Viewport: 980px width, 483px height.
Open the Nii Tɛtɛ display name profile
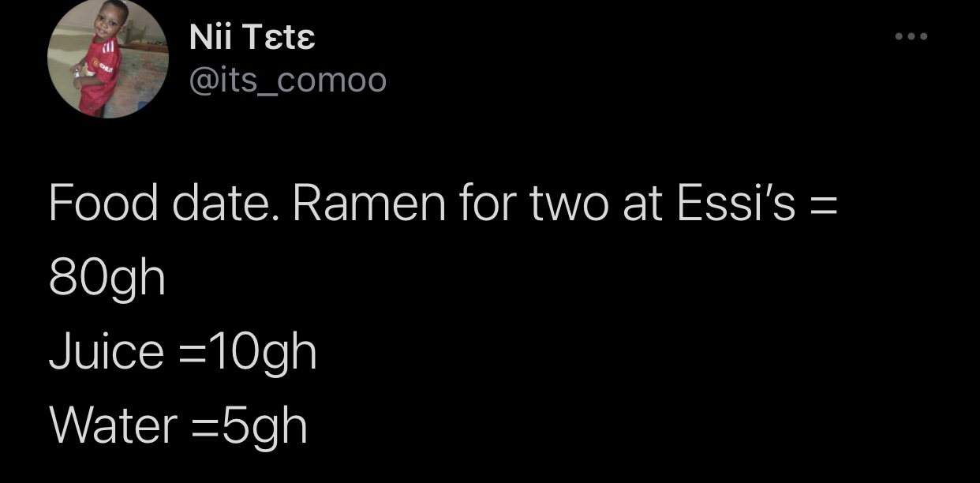click(x=252, y=36)
